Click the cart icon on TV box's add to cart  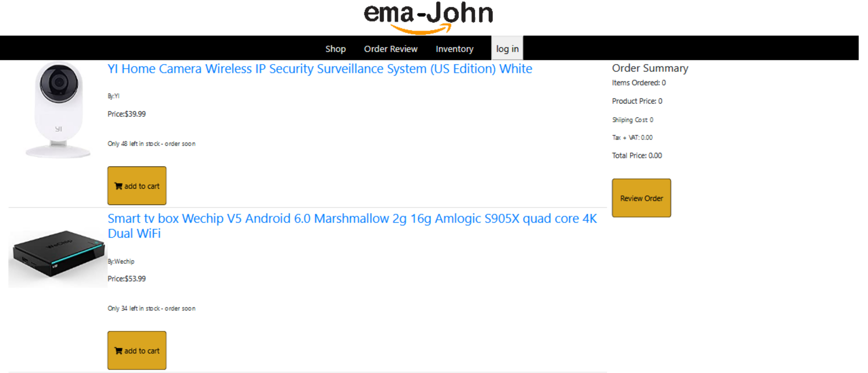click(x=119, y=350)
